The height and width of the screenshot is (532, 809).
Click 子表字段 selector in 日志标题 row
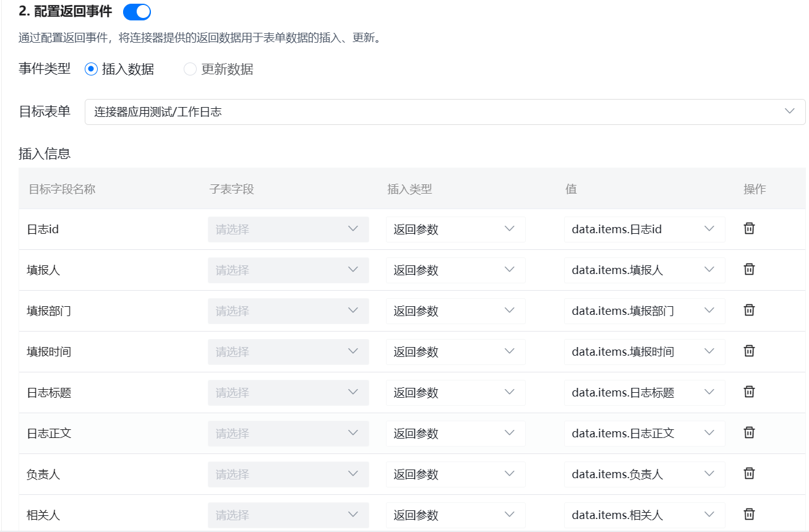click(288, 393)
